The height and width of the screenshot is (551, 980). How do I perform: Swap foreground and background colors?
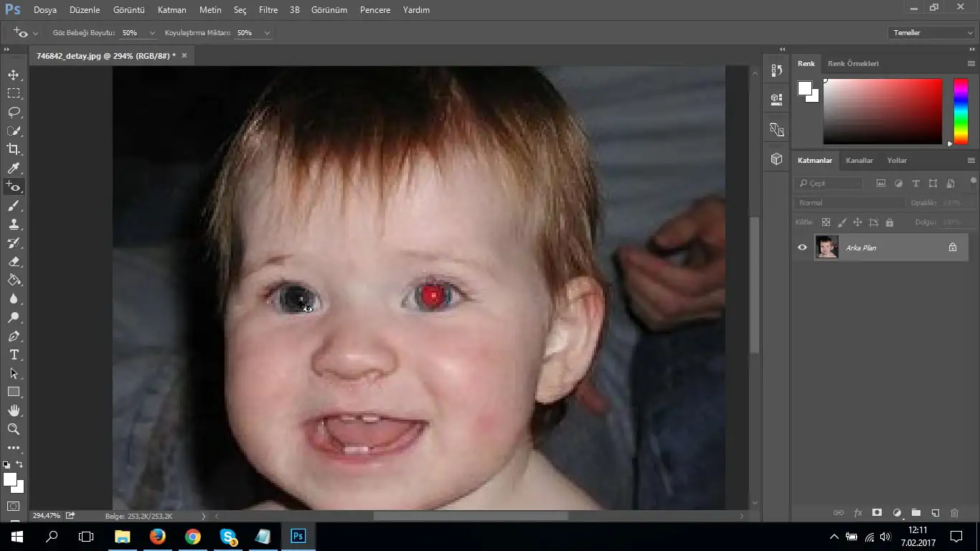19,465
